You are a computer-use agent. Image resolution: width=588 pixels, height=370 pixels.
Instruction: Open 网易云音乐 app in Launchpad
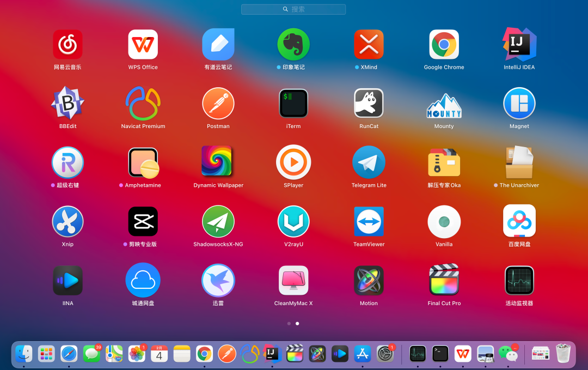pos(68,45)
